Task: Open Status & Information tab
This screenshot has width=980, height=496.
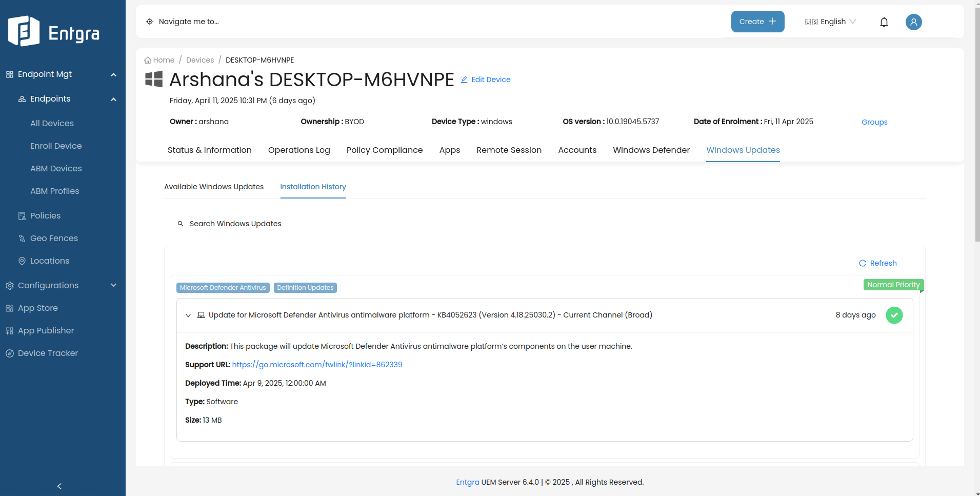Action: coord(210,150)
